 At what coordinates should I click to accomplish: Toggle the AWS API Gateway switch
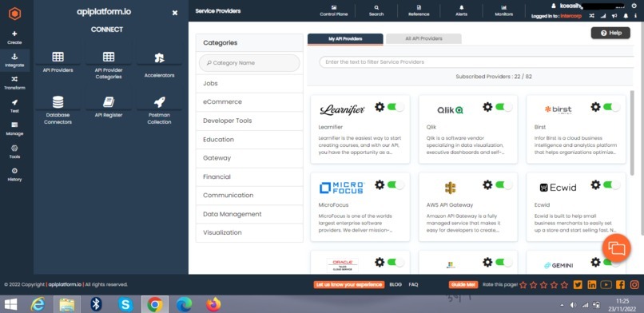[503, 184]
